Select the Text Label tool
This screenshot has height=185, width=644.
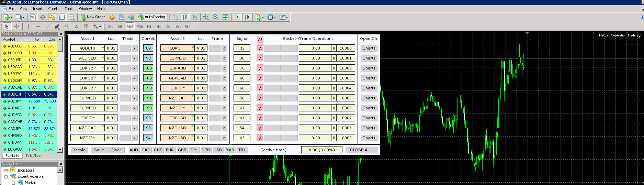coord(86,26)
